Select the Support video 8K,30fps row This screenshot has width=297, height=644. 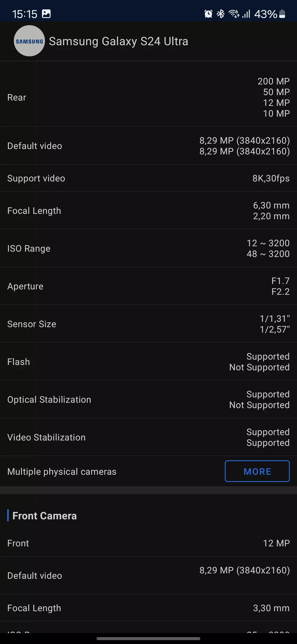coord(148,178)
